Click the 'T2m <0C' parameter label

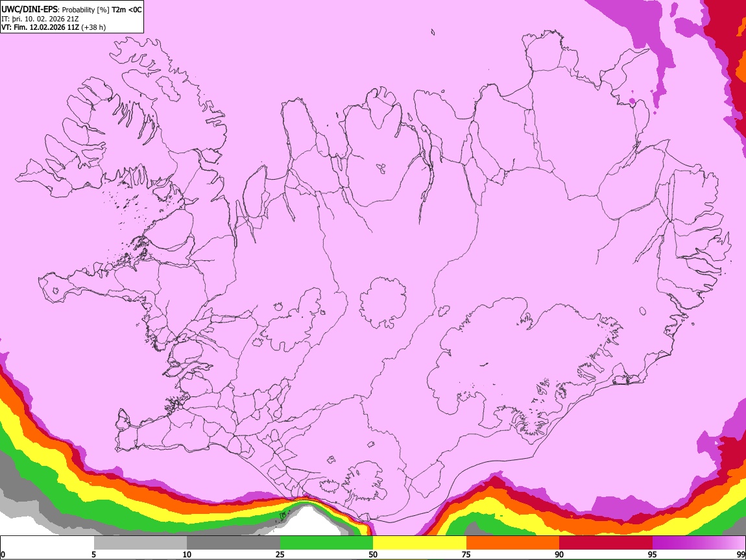click(126, 10)
